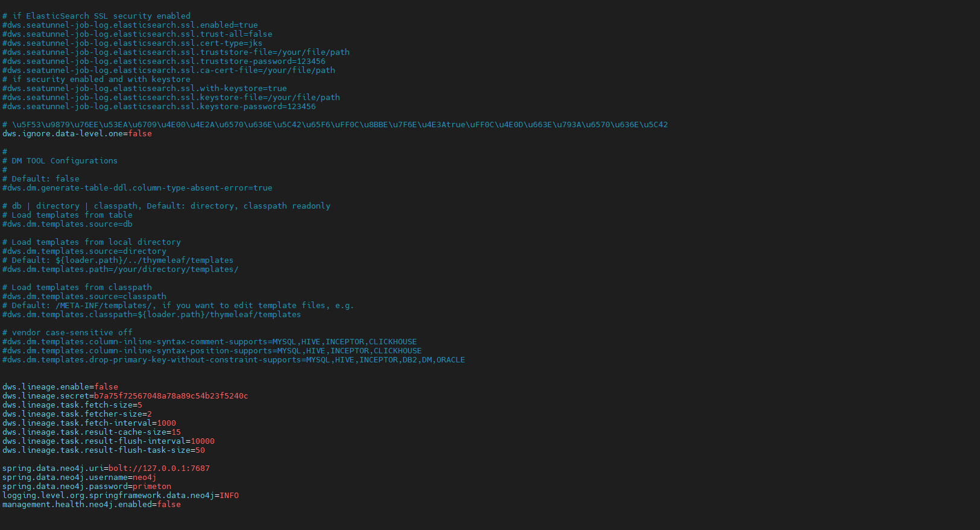Click the result-cache-size value 15
Viewport: 980px width, 530px height.
pos(176,432)
